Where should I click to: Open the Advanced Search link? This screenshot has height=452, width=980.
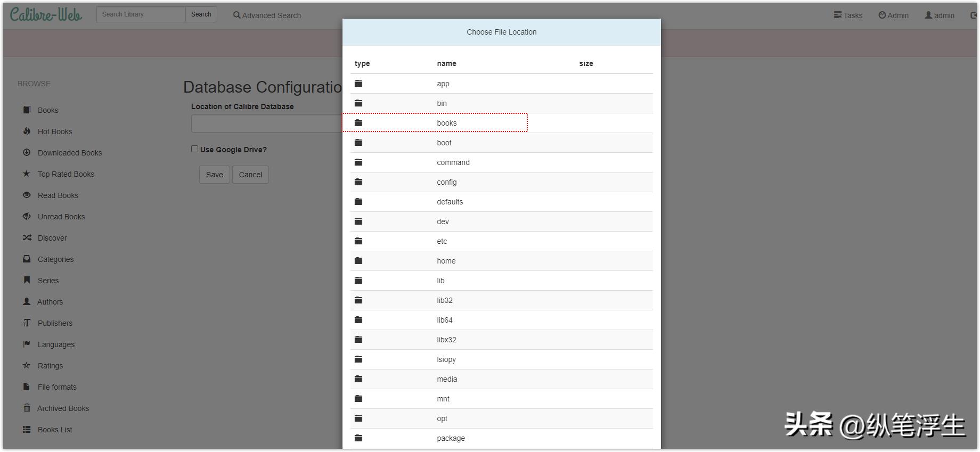(267, 15)
